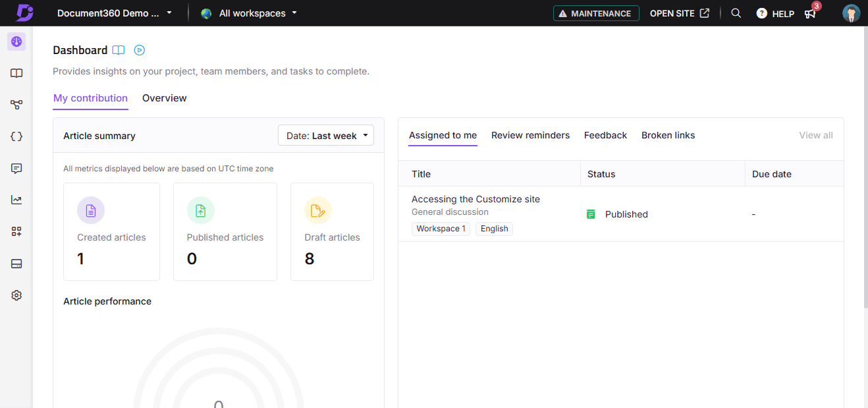Open Accessing the Customize site article
This screenshot has height=408, width=868.
(475, 199)
